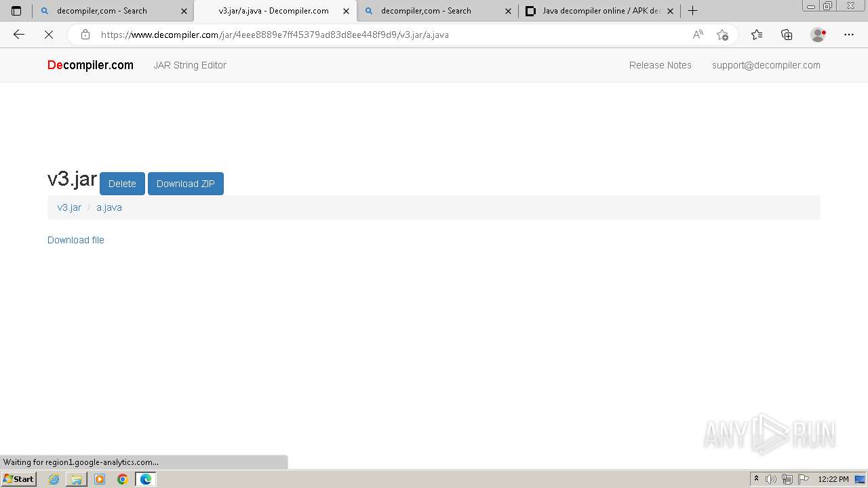Click the Download file link
This screenshot has height=488, width=868.
76,240
